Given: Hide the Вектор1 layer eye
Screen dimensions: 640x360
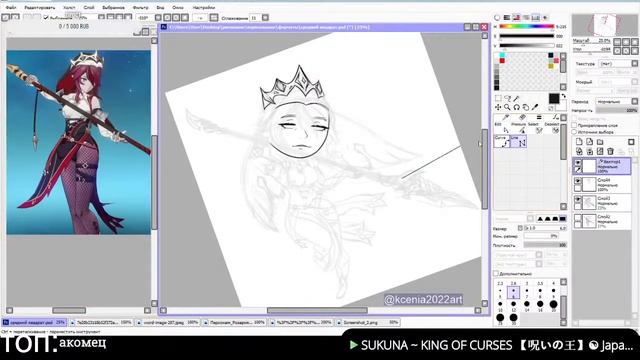Looking at the screenshot, I should (x=578, y=162).
